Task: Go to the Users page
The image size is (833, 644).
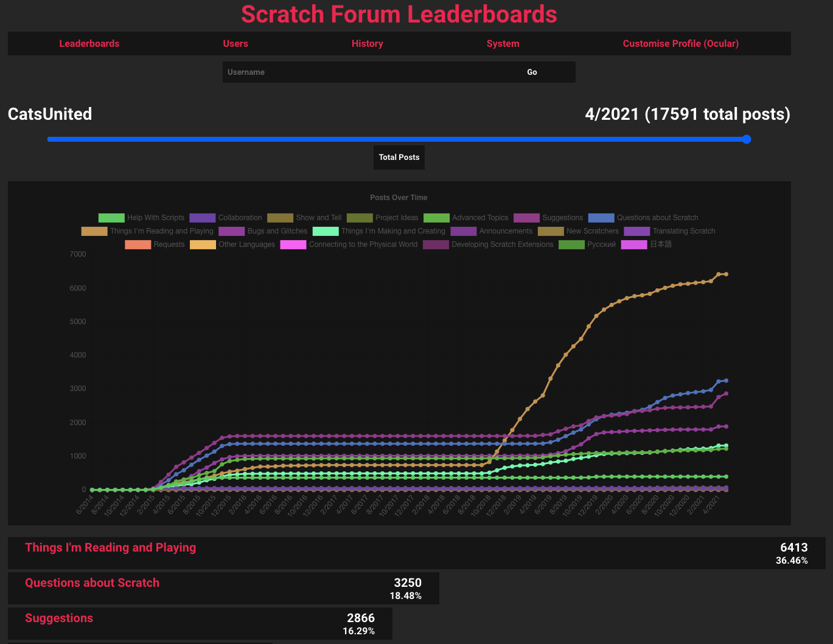Action: click(x=235, y=44)
